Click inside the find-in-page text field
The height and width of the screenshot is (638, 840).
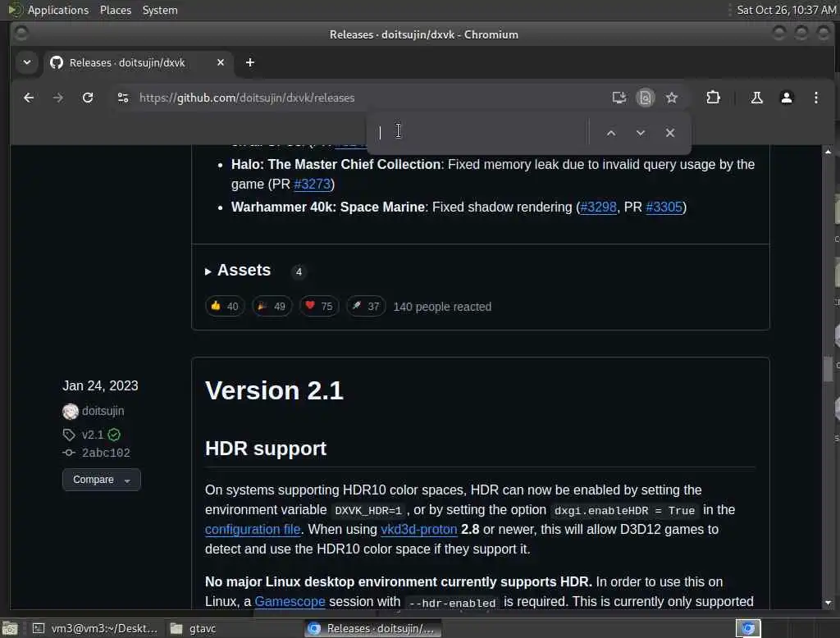[x=479, y=132]
